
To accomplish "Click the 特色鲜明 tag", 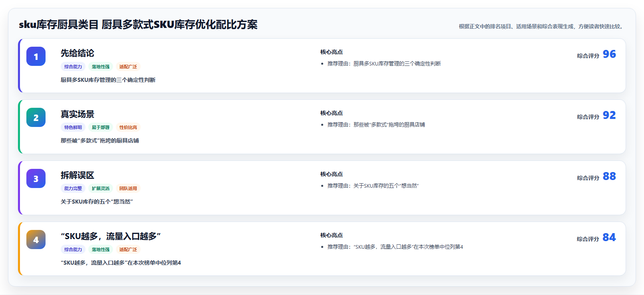I will point(73,127).
